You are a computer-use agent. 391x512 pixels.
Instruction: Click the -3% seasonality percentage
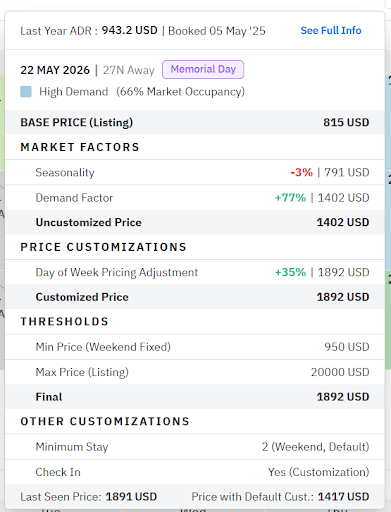(x=302, y=172)
